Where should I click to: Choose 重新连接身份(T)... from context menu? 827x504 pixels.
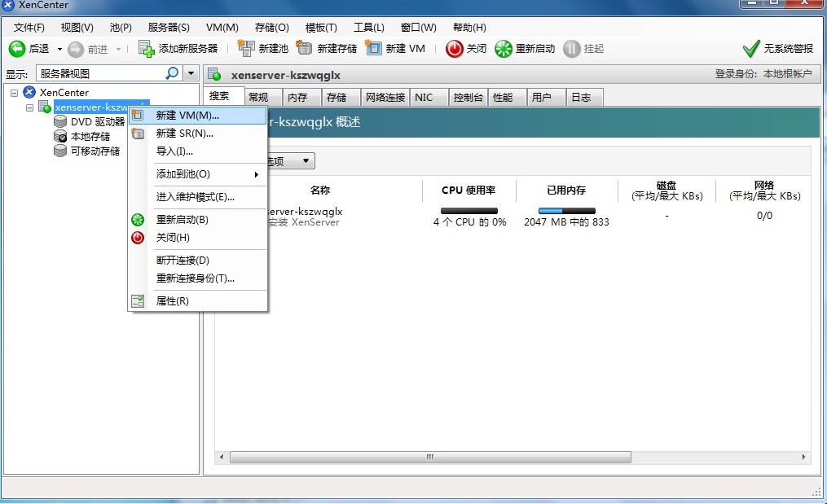pos(198,278)
